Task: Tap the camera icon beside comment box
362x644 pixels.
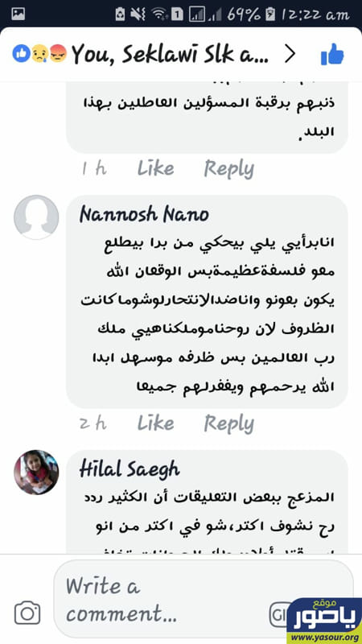Action: click(27, 613)
